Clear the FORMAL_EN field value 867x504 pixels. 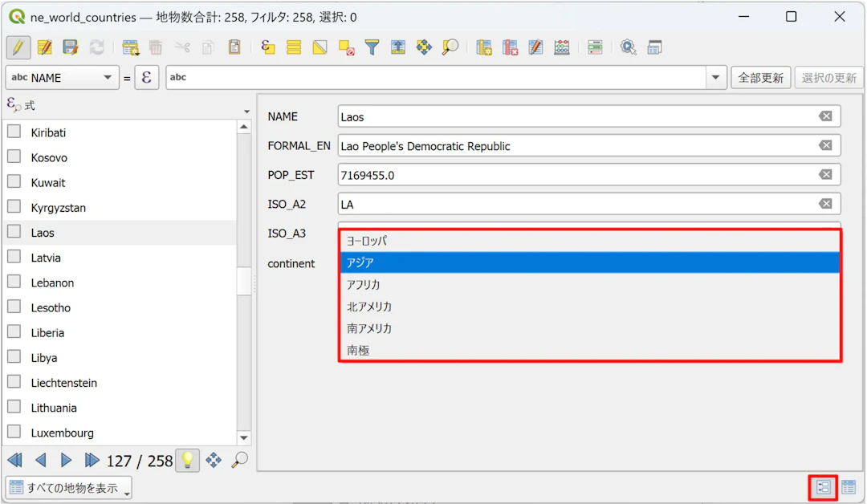pos(825,145)
